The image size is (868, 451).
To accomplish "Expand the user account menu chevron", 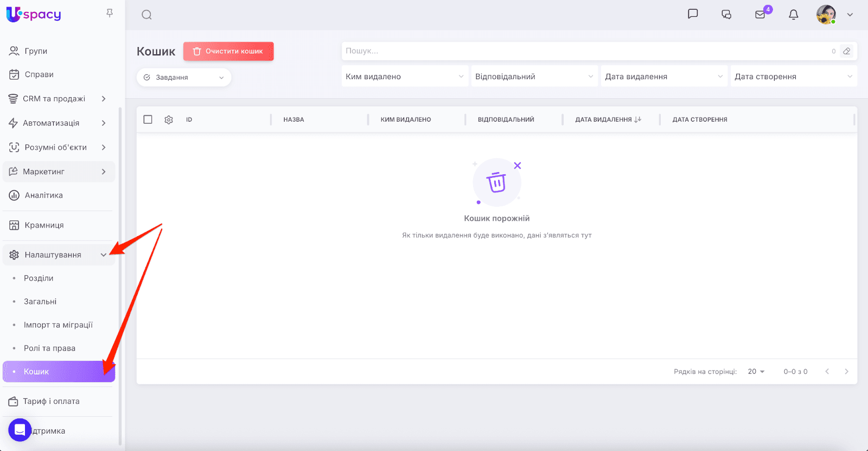I will point(850,15).
